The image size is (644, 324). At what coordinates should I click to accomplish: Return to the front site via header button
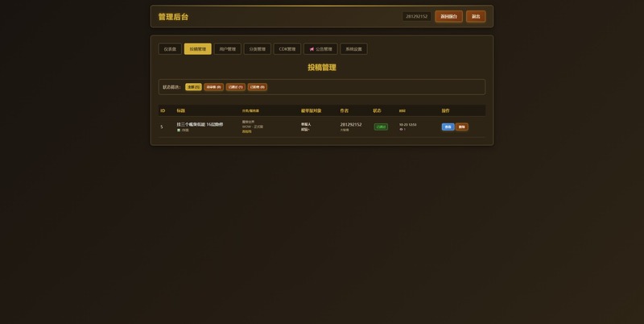coord(449,16)
